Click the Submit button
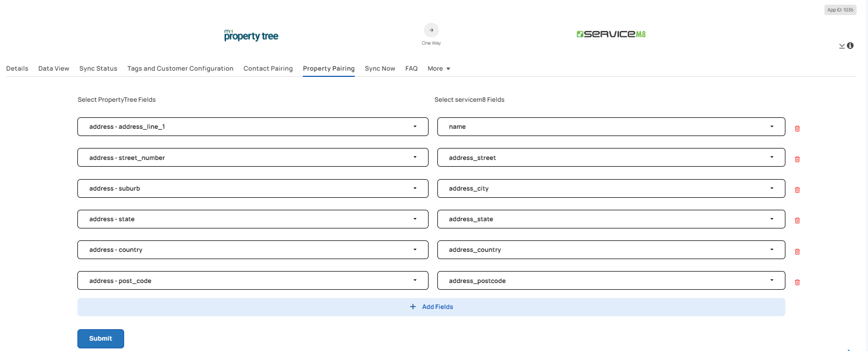Screen dimensions: 868x351 (x=101, y=339)
